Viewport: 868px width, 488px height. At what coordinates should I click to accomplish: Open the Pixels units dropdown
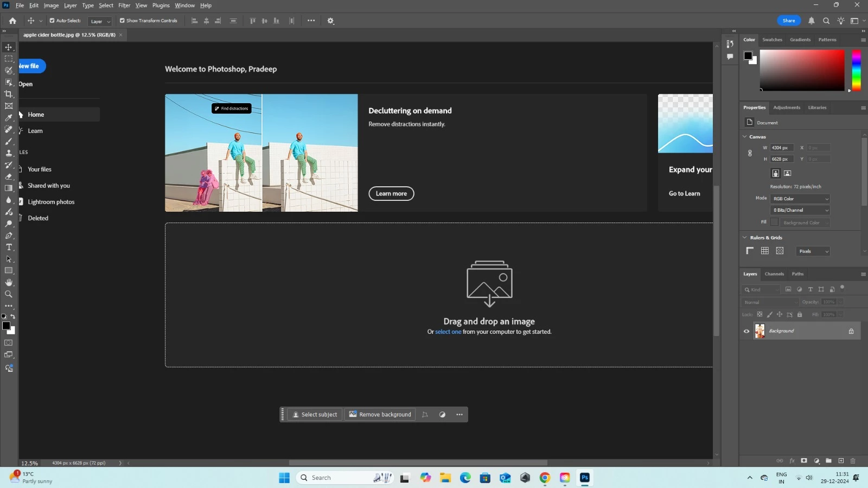tap(813, 251)
